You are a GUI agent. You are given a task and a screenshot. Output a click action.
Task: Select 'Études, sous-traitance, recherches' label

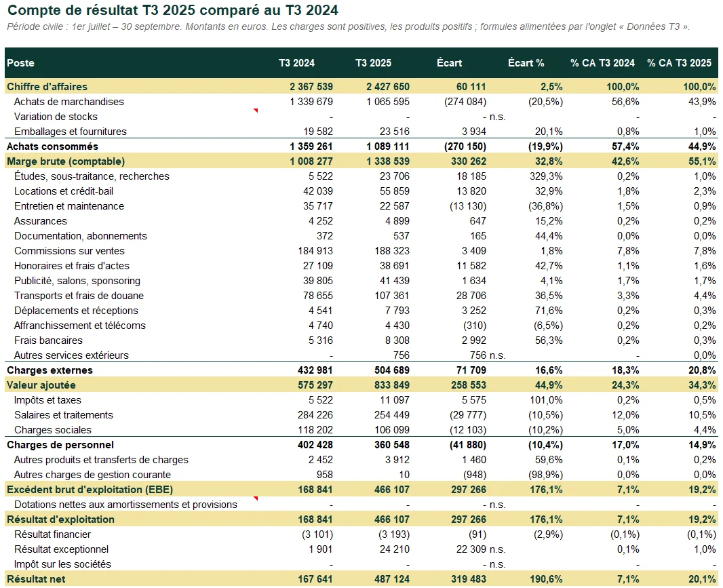(x=92, y=176)
